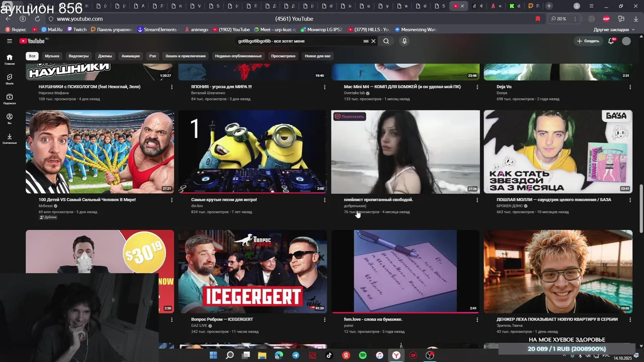Open the account avatar menu
This screenshot has height=362, width=644.
(626, 41)
